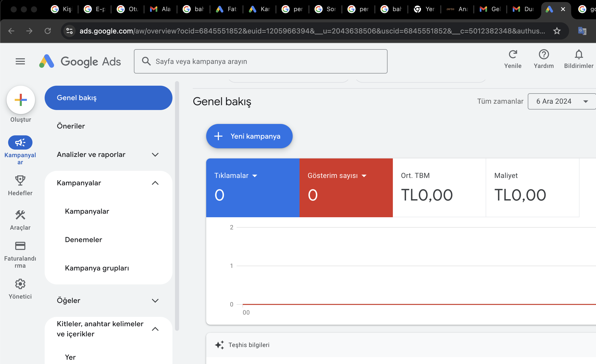Open the hamburger main menu icon
The image size is (596, 364).
click(x=20, y=61)
